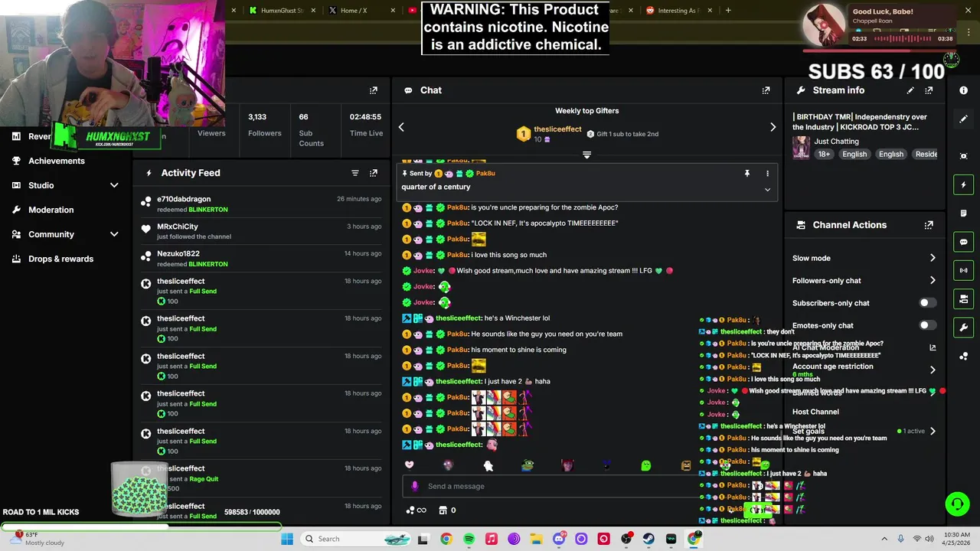This screenshot has width=980, height=551.
Task: Expand Followers-only chat settings
Action: pos(933,280)
